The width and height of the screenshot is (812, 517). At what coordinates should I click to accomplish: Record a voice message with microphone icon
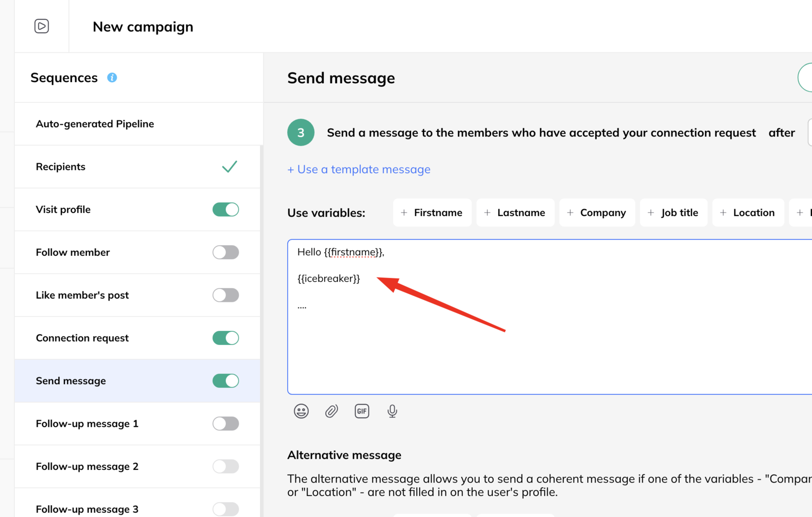point(392,411)
